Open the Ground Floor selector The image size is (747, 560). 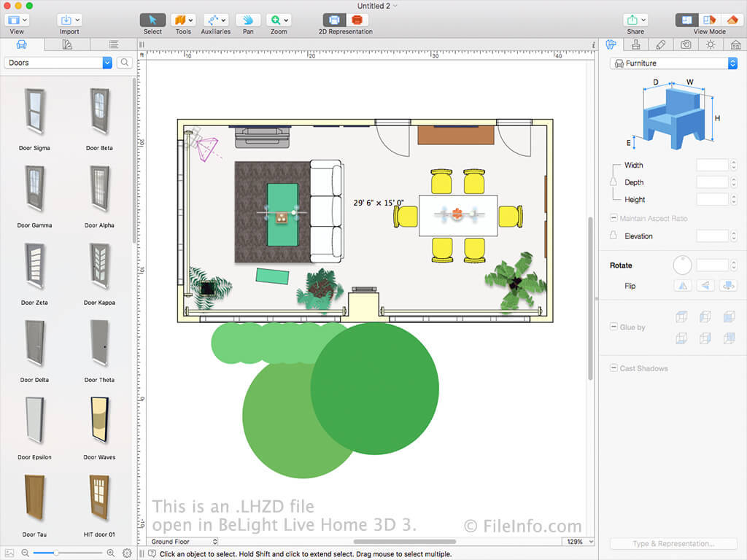tap(182, 542)
